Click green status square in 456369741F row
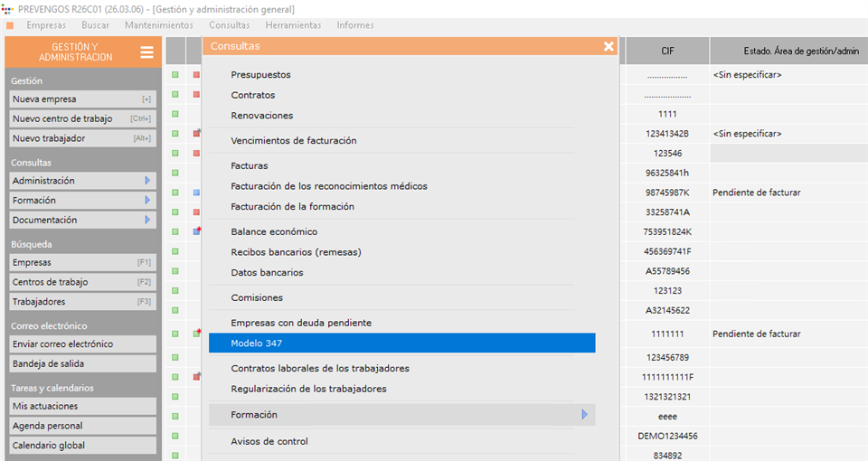Viewport: 868px width, 461px height. (175, 251)
